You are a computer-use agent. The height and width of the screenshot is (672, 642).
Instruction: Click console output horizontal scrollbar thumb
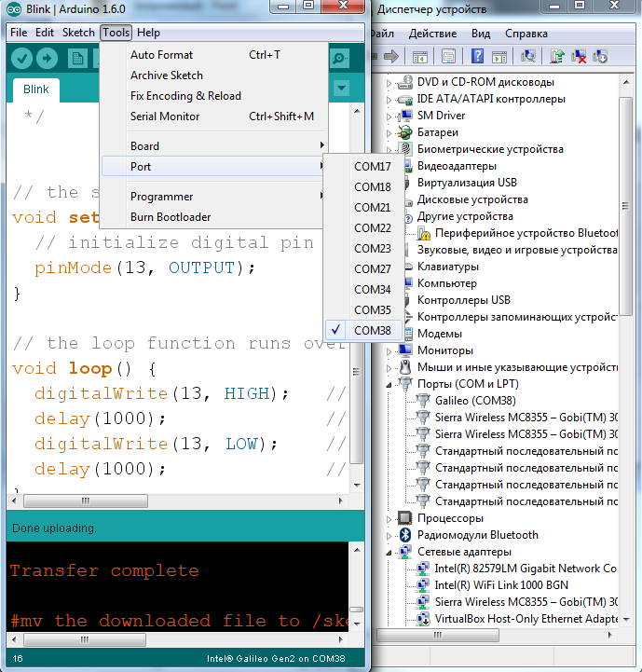(85, 640)
